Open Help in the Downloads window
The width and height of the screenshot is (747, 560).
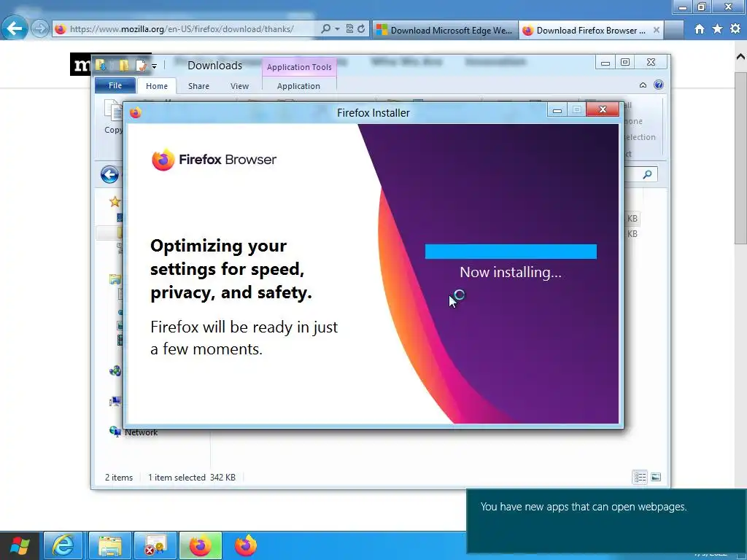(659, 85)
